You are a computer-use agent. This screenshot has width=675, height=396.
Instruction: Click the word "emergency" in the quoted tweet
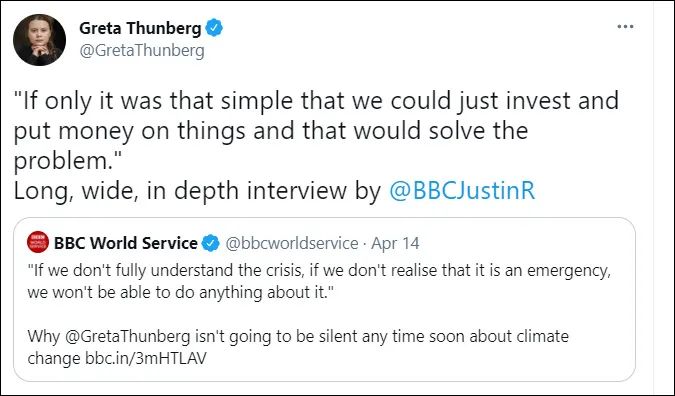coord(568,271)
